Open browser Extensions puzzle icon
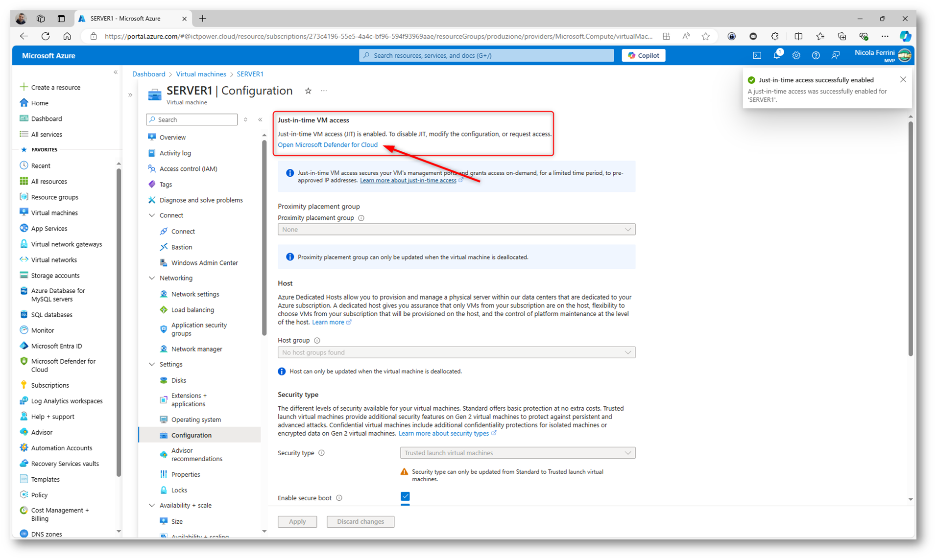This screenshot has width=937, height=560. click(x=775, y=36)
